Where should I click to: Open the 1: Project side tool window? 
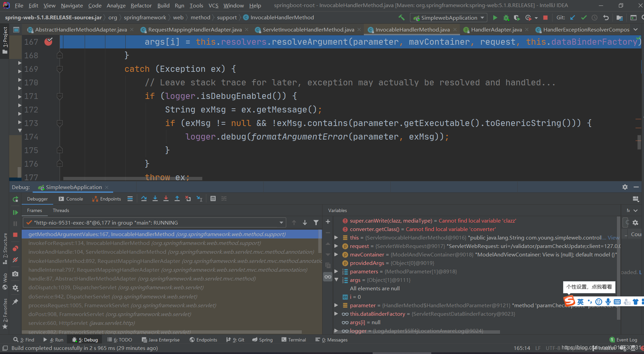point(5,40)
